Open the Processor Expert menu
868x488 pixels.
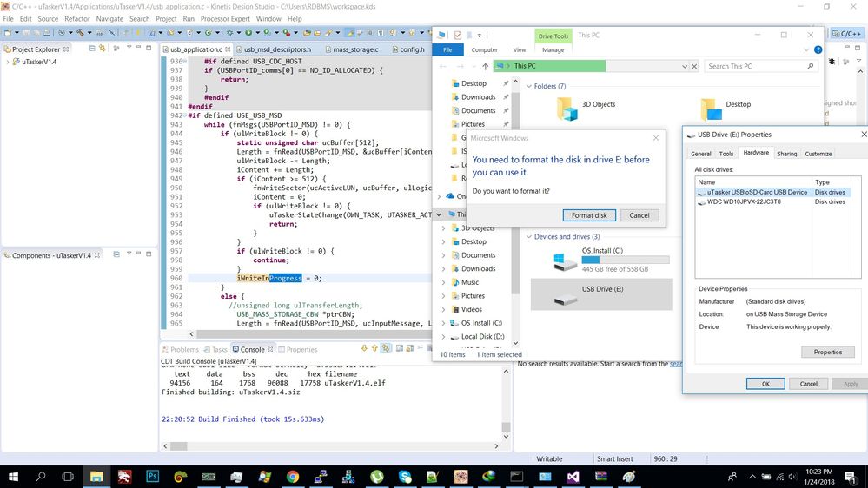coord(225,18)
